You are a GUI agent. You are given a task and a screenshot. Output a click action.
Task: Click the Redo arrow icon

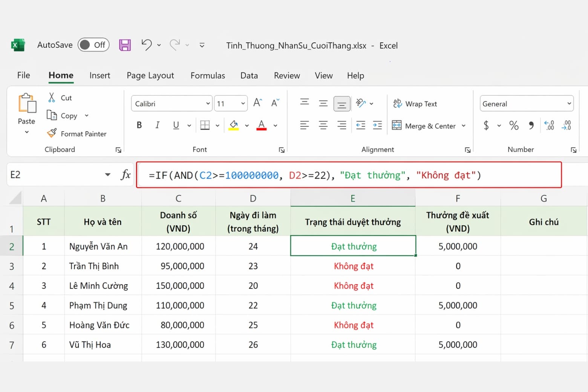pyautogui.click(x=175, y=45)
